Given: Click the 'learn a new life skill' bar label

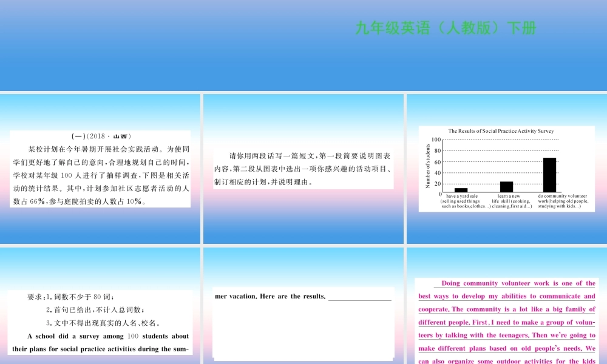Looking at the screenshot, I should 511,201.
